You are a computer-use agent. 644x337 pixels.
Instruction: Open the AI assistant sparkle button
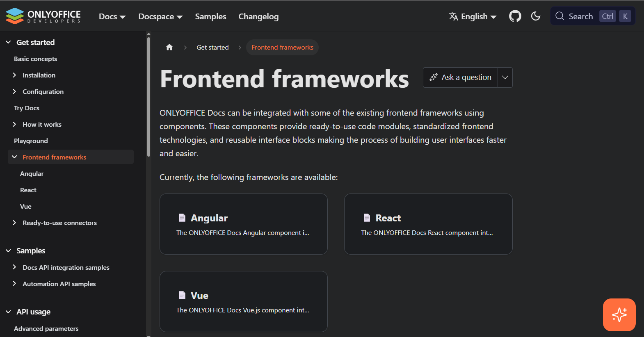tap(619, 315)
